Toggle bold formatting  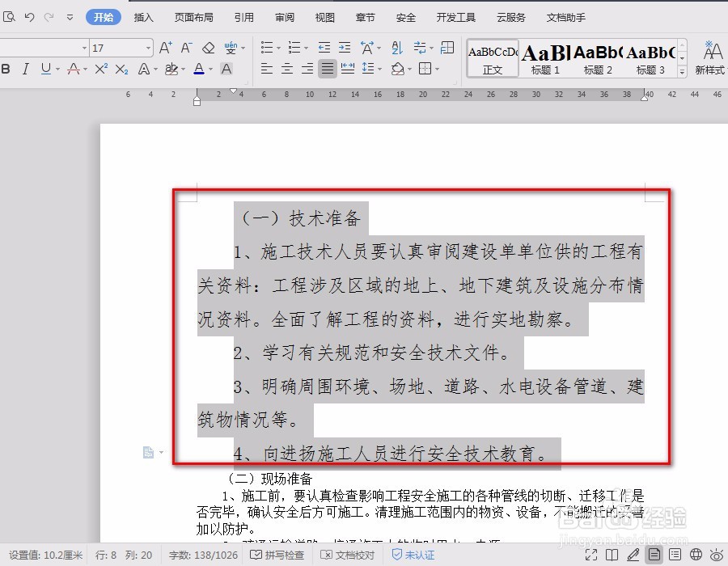6,69
